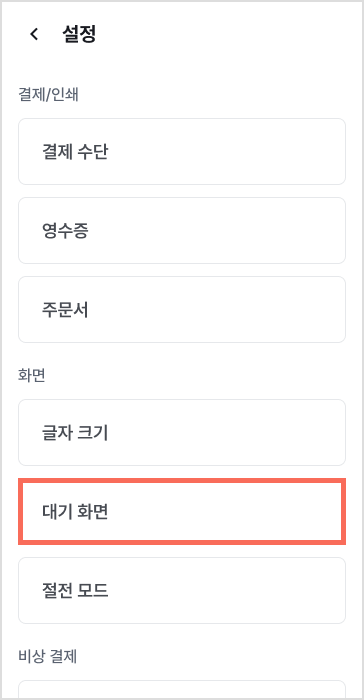Select the highlighted 대기 화면 option
Image resolution: width=364 pixels, height=700 pixels.
point(182,512)
